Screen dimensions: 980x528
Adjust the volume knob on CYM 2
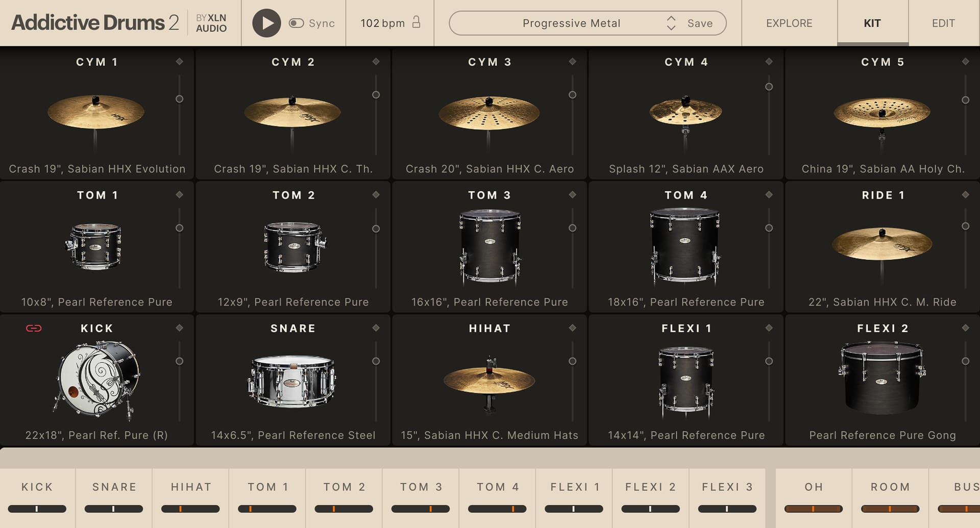[x=376, y=95]
